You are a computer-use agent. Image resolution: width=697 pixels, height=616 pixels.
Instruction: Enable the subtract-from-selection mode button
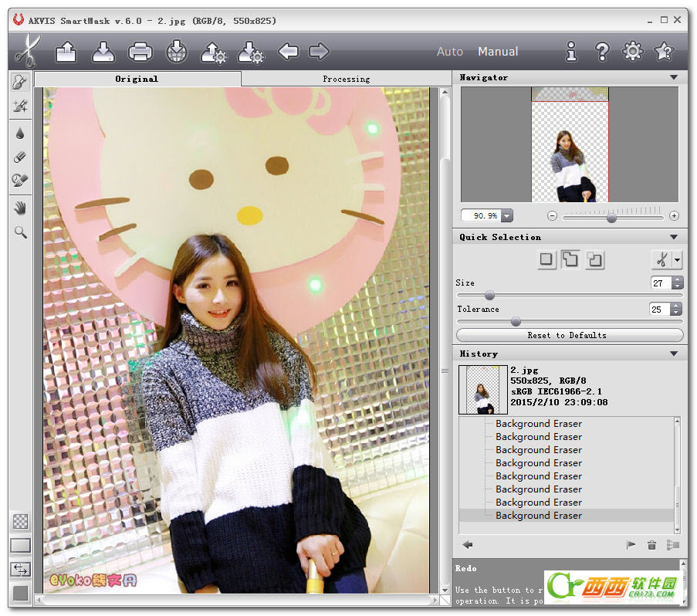point(595,259)
